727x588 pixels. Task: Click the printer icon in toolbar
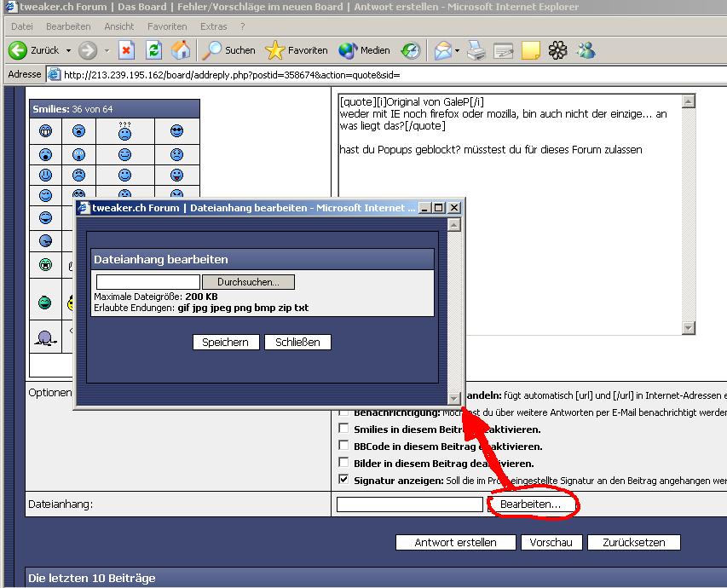coord(476,50)
